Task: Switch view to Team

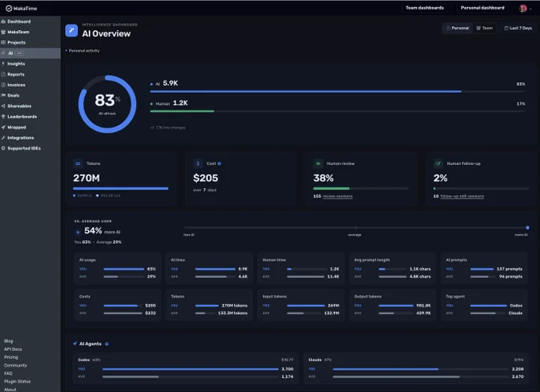Action: [484, 29]
